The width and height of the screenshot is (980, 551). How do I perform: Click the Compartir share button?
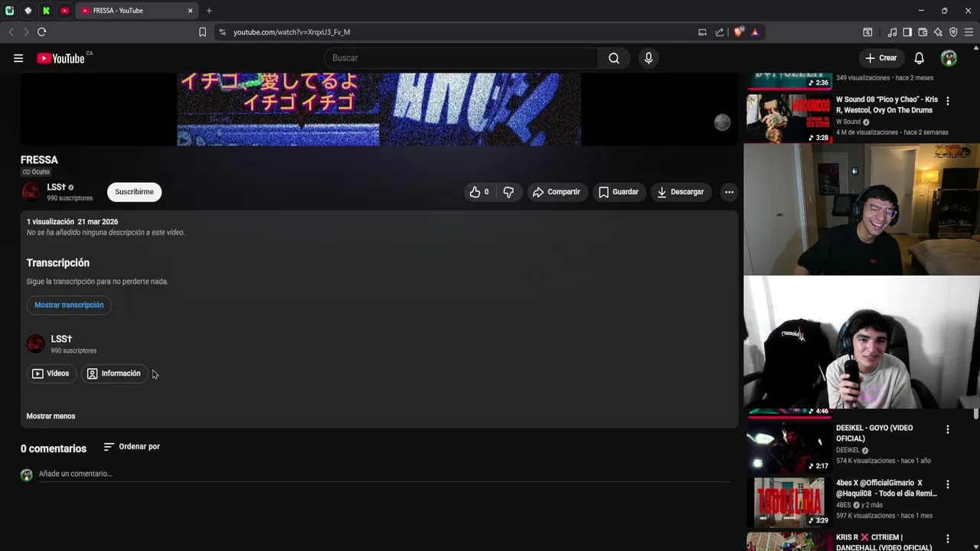pyautogui.click(x=557, y=192)
